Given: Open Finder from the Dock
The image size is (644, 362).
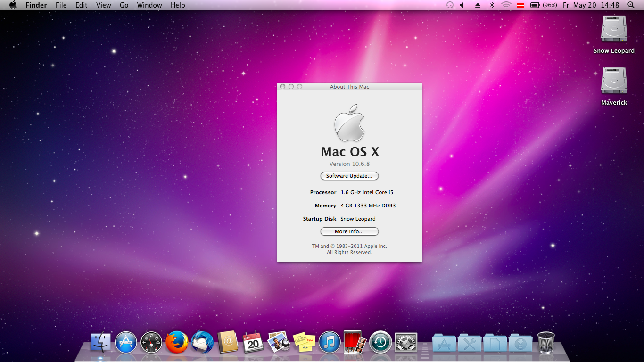Looking at the screenshot, I should tap(100, 342).
